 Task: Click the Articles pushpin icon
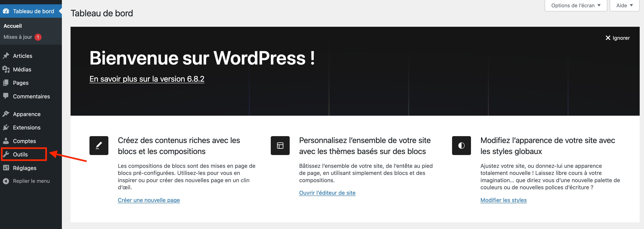tap(6, 56)
